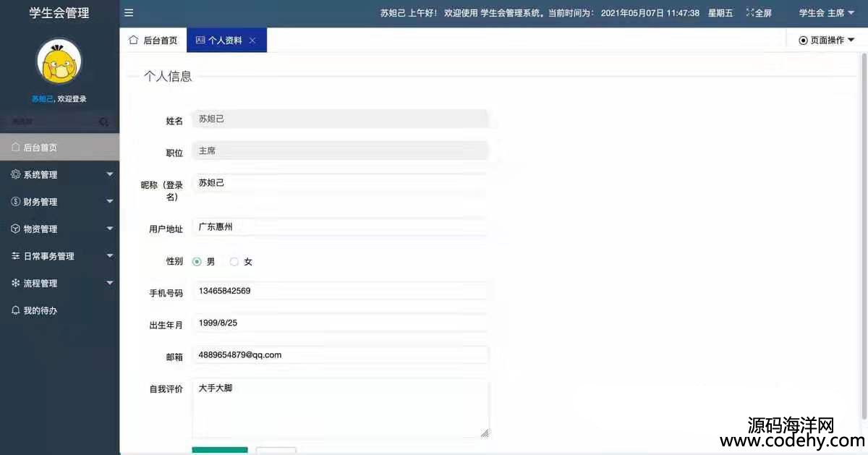Open the 页面操作 dropdown
This screenshot has height=455, width=868.
click(x=826, y=41)
